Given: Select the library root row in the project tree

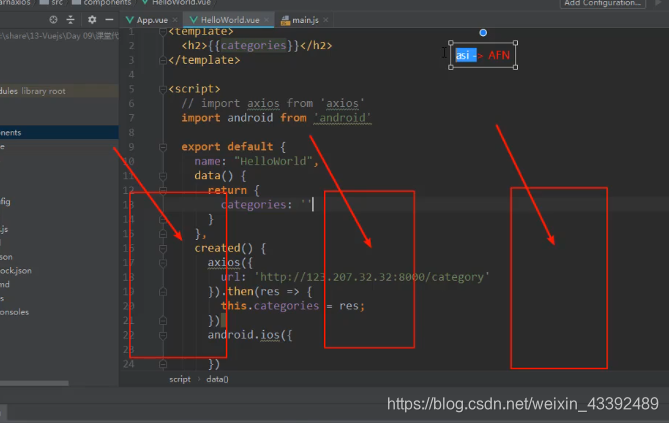Looking at the screenshot, I should (x=59, y=91).
